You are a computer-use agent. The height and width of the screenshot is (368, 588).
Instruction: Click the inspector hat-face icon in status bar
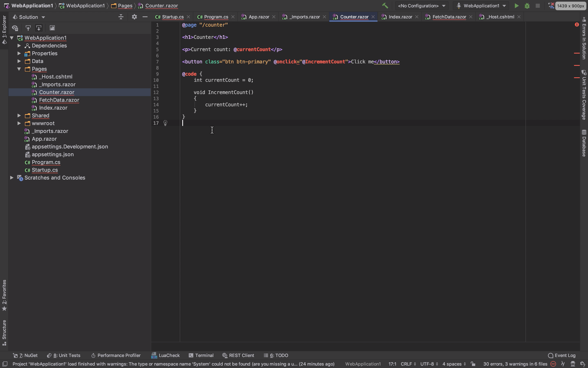[572, 364]
